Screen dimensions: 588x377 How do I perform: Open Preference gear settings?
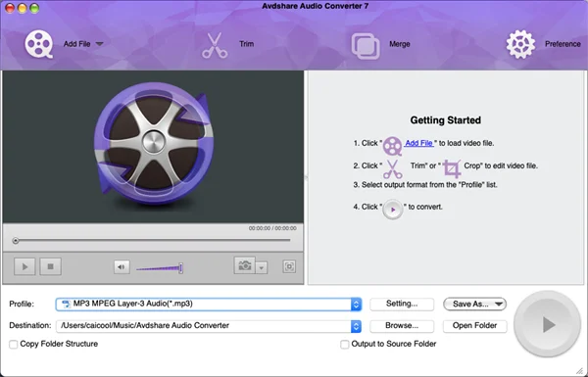point(520,44)
